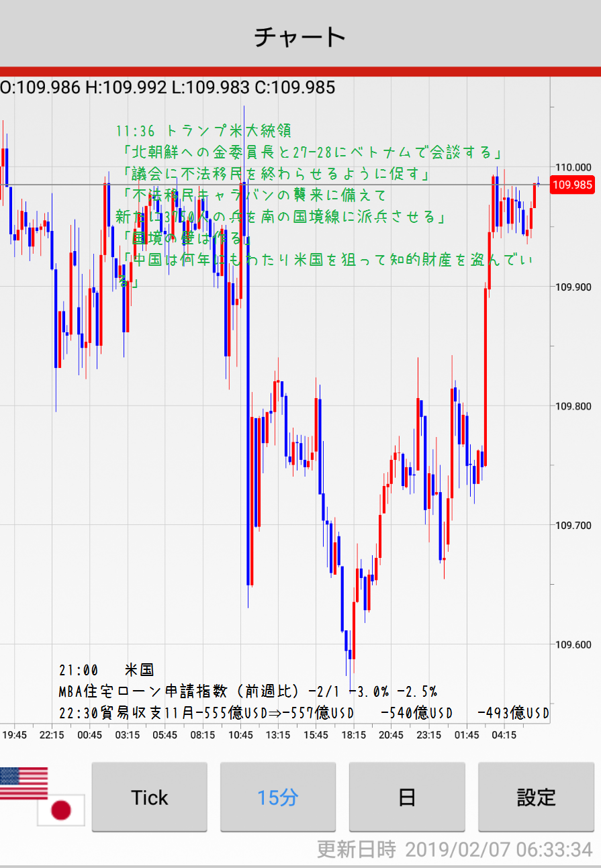Switch to the 日 daily chart
The height and width of the screenshot is (868, 601).
coord(407,797)
